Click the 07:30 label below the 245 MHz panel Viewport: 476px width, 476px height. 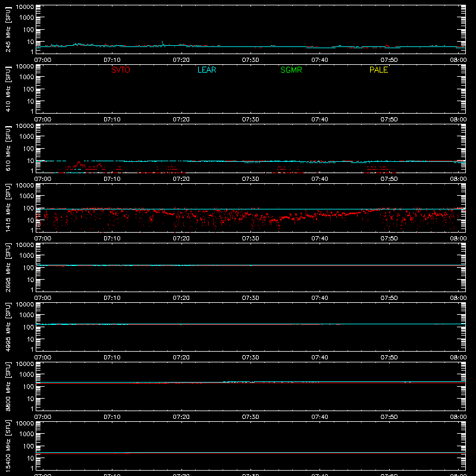pyautogui.click(x=250, y=60)
